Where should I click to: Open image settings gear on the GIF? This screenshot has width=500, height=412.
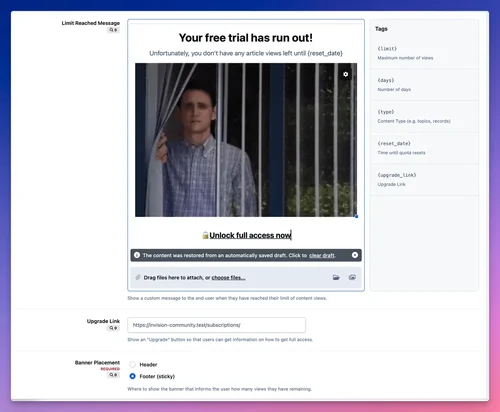tap(346, 74)
